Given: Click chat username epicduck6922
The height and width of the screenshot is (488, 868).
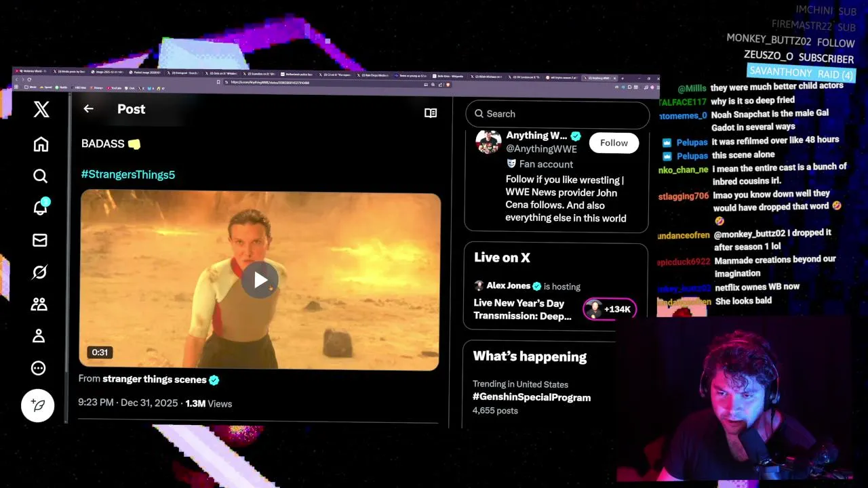Looking at the screenshot, I should tap(684, 262).
